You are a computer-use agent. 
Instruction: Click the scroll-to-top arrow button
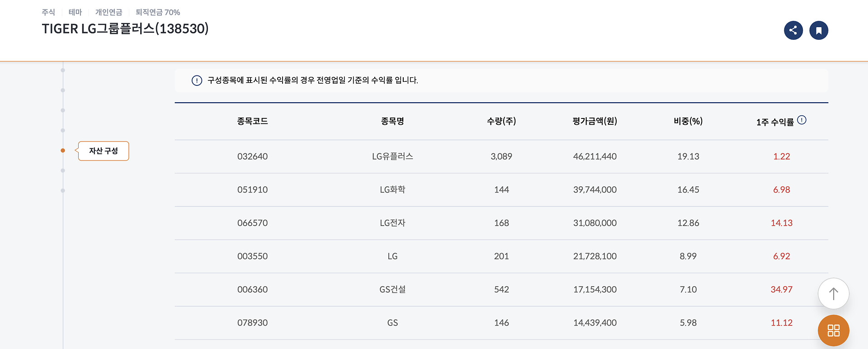(x=834, y=293)
